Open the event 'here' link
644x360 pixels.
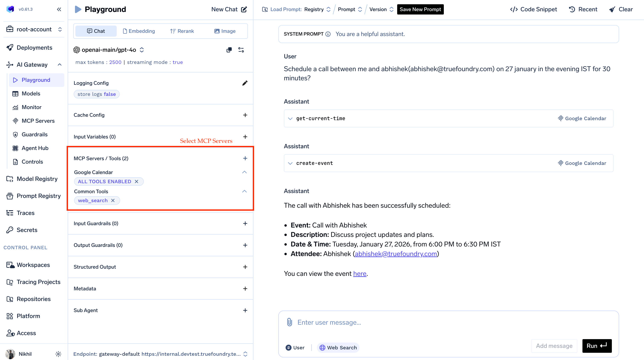click(x=359, y=274)
